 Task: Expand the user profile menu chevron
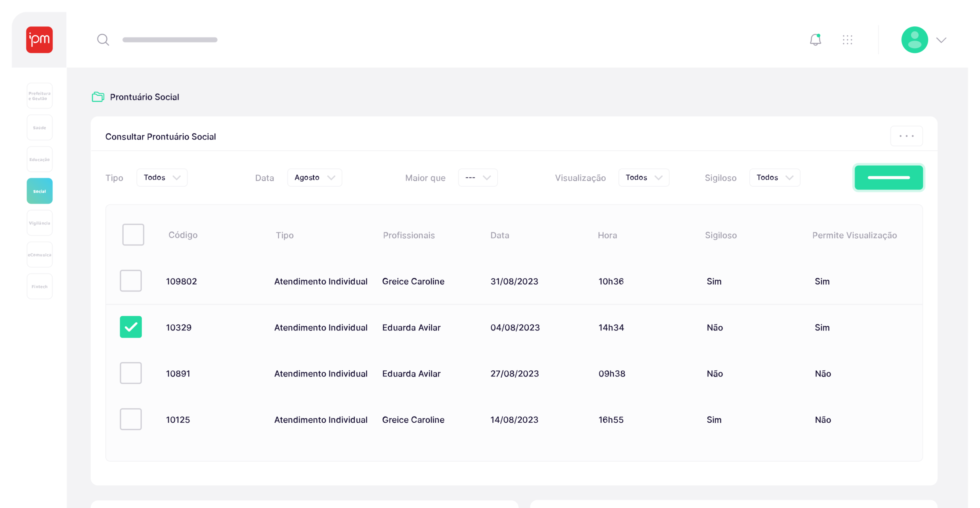(x=942, y=40)
